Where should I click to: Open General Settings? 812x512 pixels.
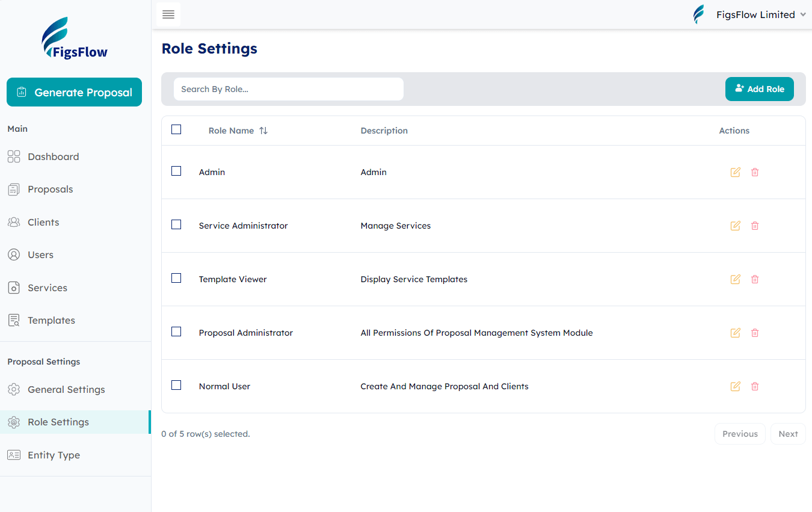(x=67, y=389)
